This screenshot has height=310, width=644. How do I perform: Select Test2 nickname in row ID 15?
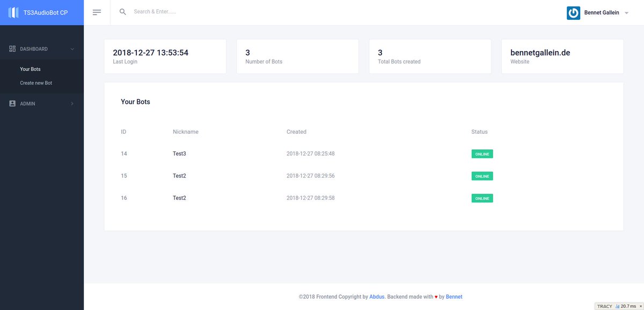pos(179,176)
